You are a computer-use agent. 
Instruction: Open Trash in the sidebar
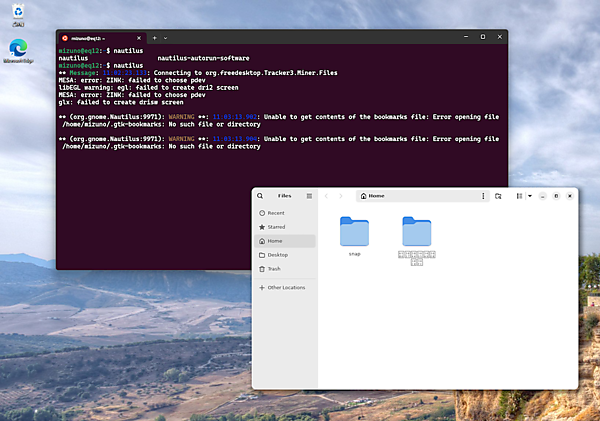click(274, 269)
